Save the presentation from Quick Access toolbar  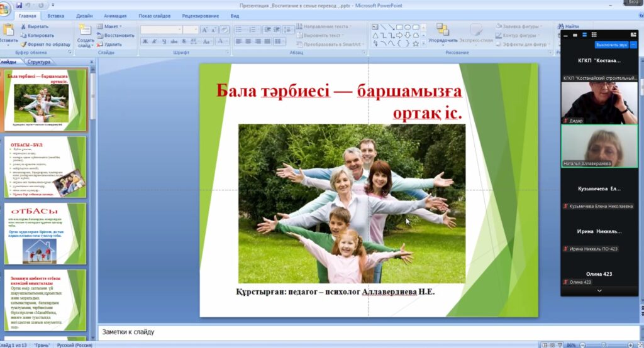point(18,5)
